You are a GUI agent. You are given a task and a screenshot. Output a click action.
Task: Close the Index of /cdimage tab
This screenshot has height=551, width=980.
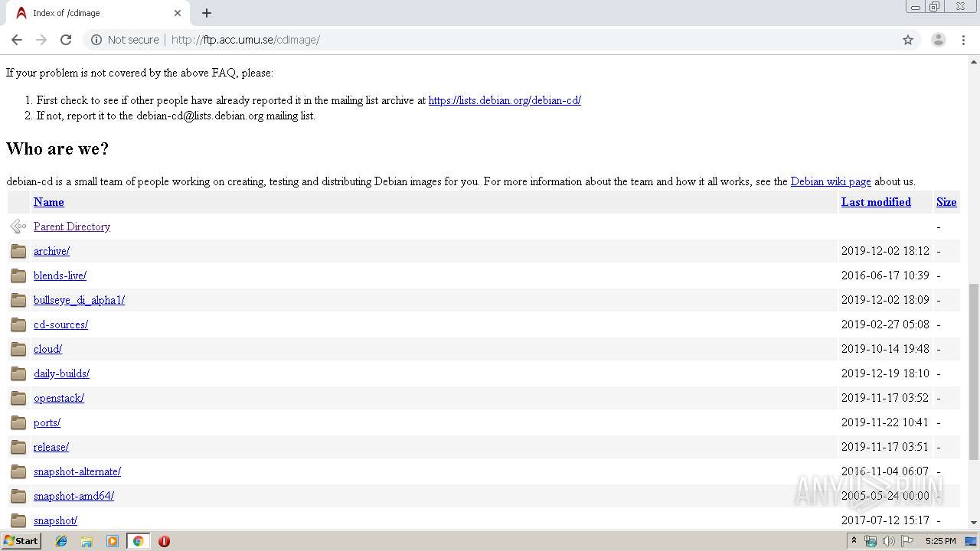178,13
